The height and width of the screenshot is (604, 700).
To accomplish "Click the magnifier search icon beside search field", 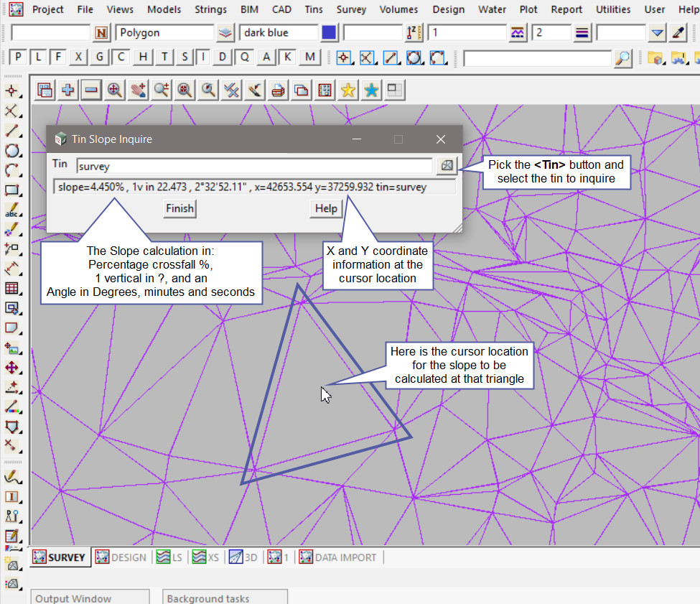I will [x=623, y=57].
